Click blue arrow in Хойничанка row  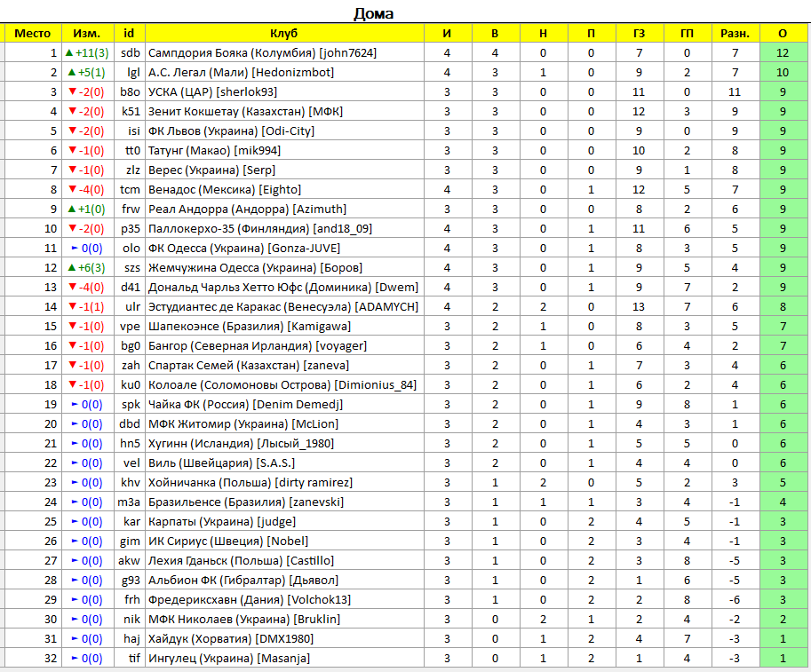[75, 483]
